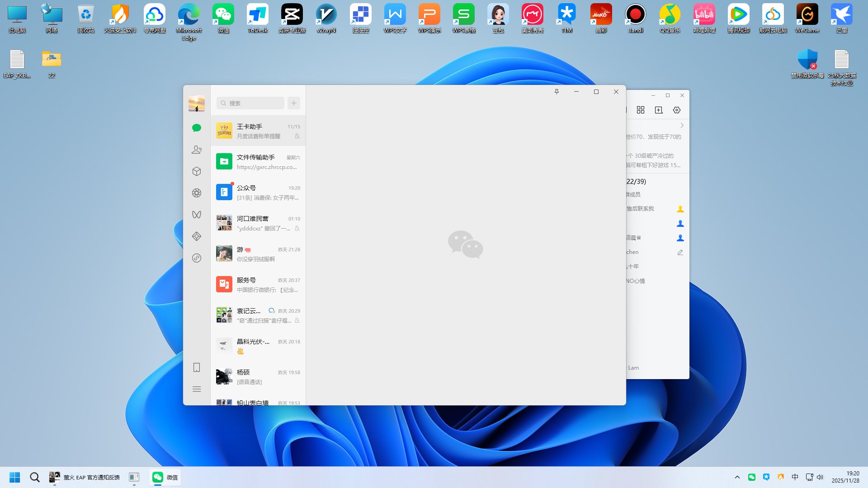Open the Favorites cube icon in sidebar

tap(196, 171)
